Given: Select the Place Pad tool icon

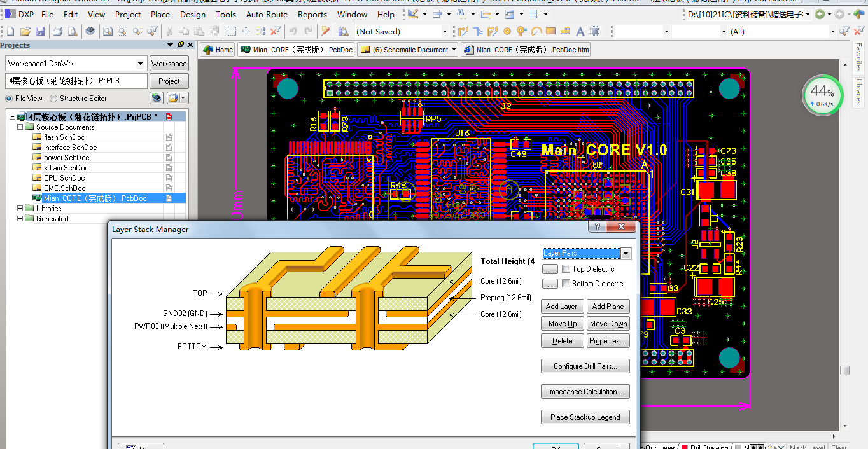Looking at the screenshot, I should tap(507, 31).
